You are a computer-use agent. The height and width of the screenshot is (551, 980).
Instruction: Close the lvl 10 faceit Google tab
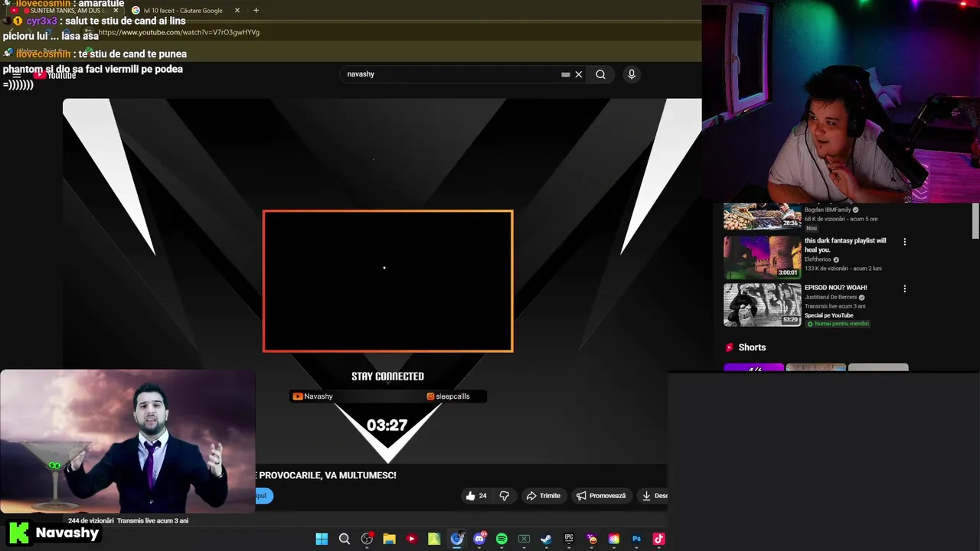[237, 11]
